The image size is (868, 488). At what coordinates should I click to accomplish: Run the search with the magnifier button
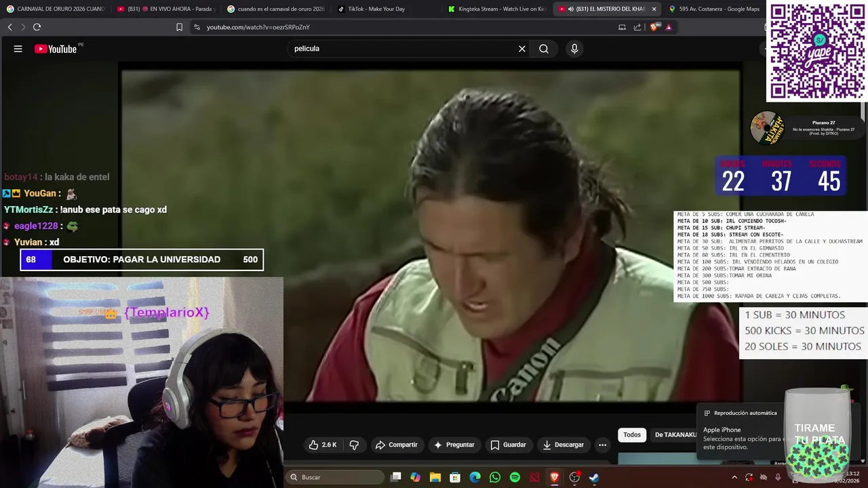pyautogui.click(x=544, y=49)
